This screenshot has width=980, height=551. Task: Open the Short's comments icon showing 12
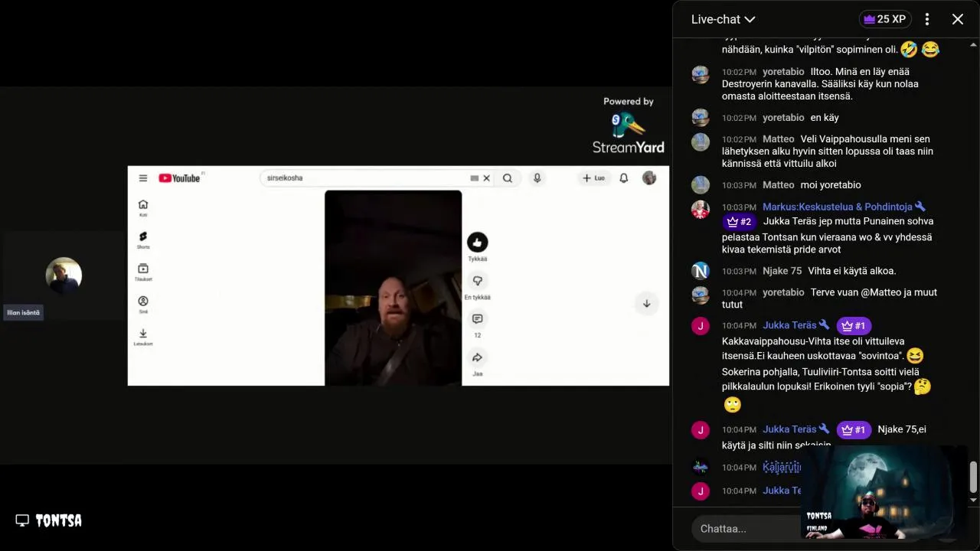478,319
